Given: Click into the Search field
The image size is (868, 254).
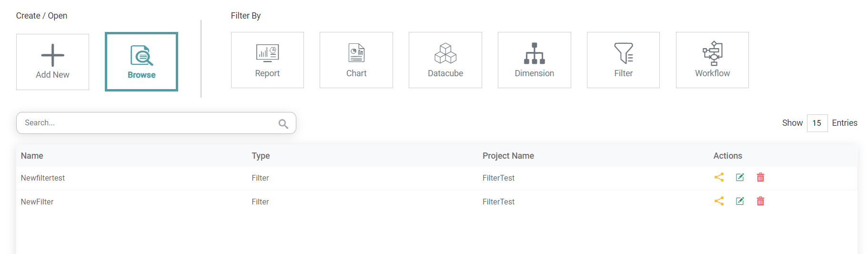Looking at the screenshot, I should [x=143, y=123].
